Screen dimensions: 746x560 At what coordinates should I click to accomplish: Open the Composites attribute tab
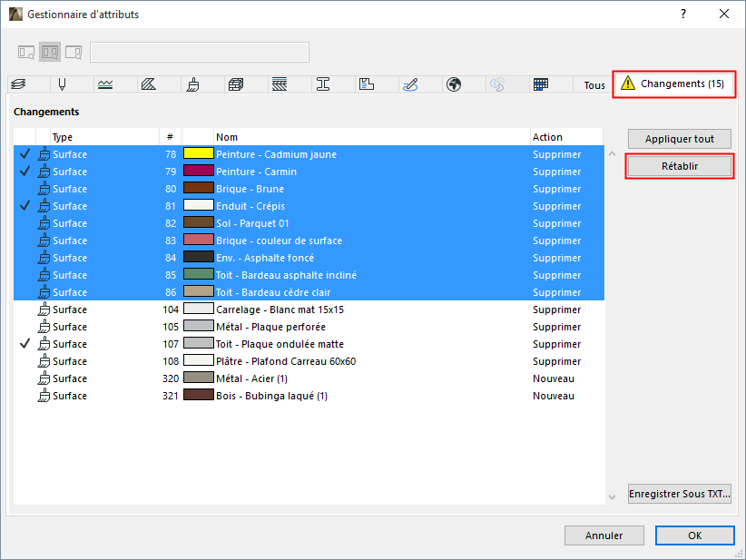pyautogui.click(x=280, y=84)
